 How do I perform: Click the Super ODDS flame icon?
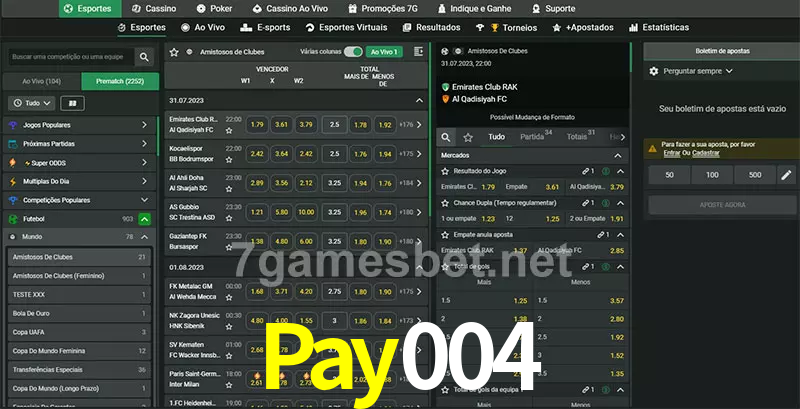click(x=13, y=163)
